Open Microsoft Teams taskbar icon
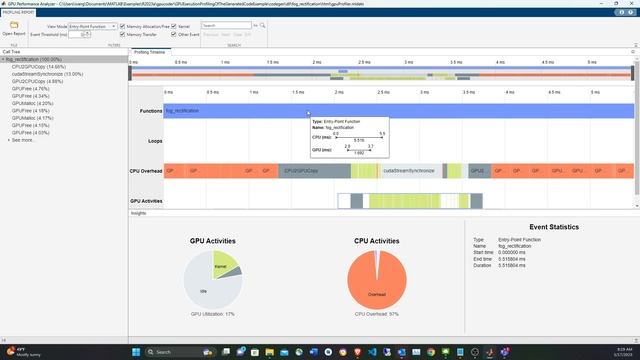The height and width of the screenshot is (360, 640). pyautogui.click(x=505, y=352)
